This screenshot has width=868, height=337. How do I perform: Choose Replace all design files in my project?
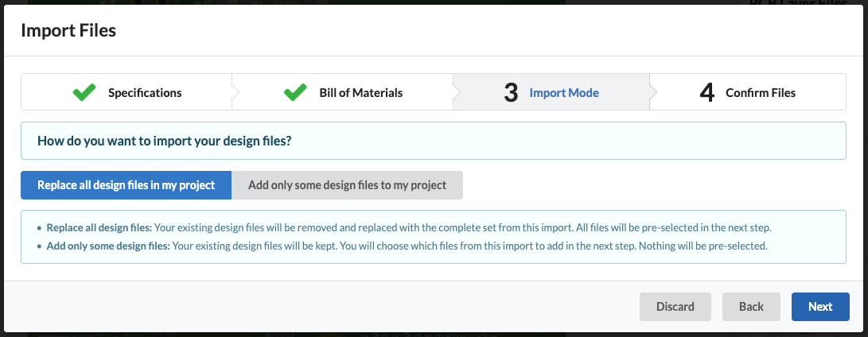127,185
